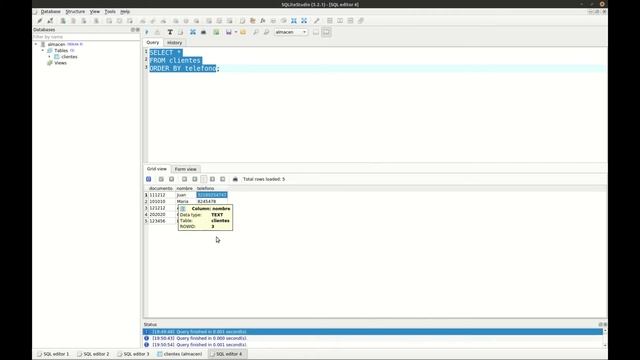This screenshot has height=360, width=640.
Task: Save SQL to file with the floppy icon
Action: [x=229, y=32]
